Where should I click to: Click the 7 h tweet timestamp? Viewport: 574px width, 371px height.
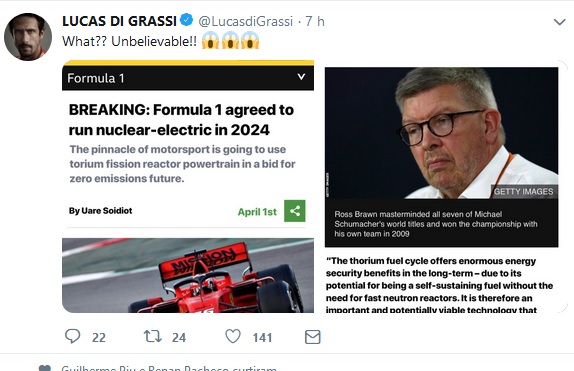315,21
